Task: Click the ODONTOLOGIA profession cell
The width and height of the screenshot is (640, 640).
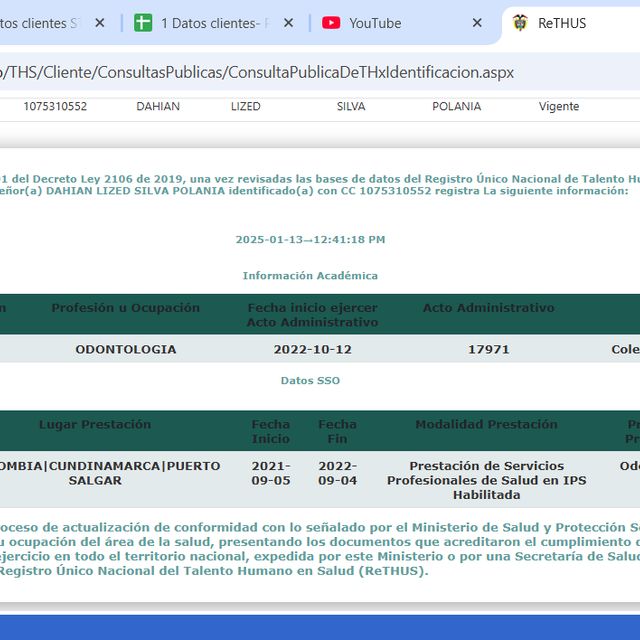Action: point(126,349)
